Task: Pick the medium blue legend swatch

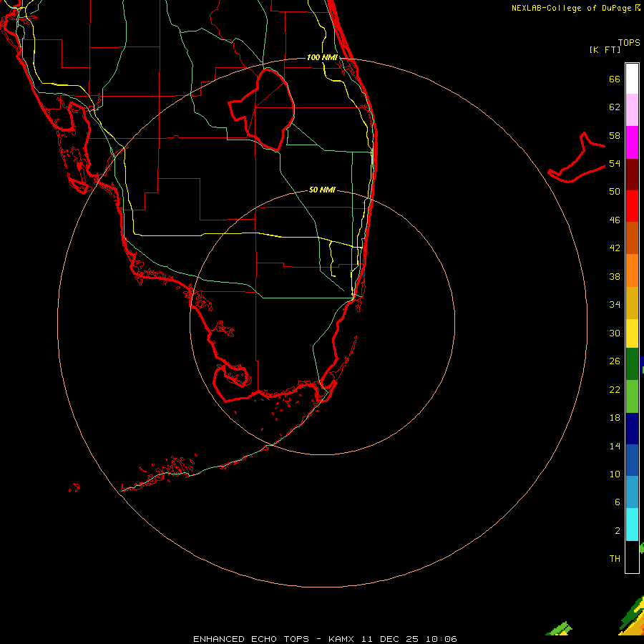Action: [x=632, y=460]
